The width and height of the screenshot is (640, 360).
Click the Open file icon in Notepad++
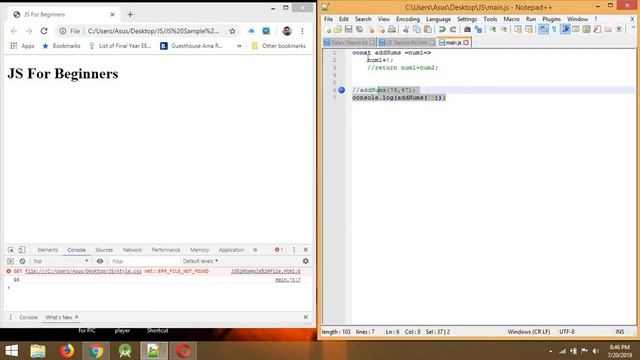338,29
